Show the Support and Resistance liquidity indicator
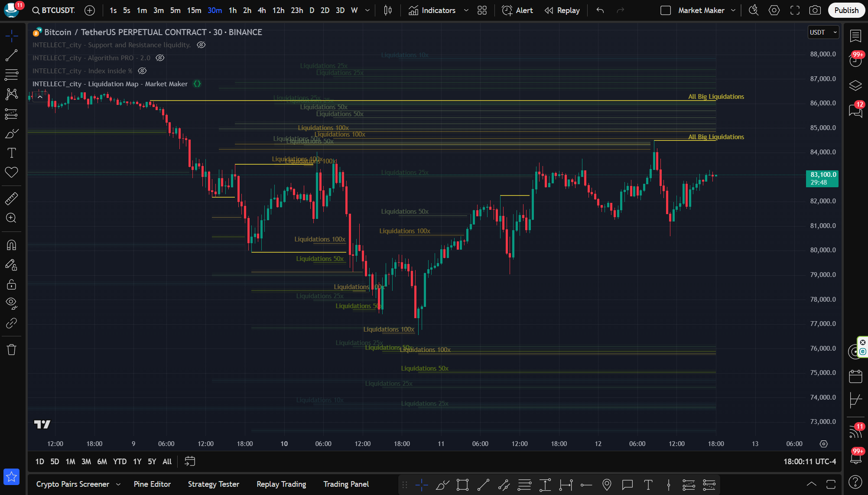This screenshot has height=495, width=868. (x=201, y=45)
